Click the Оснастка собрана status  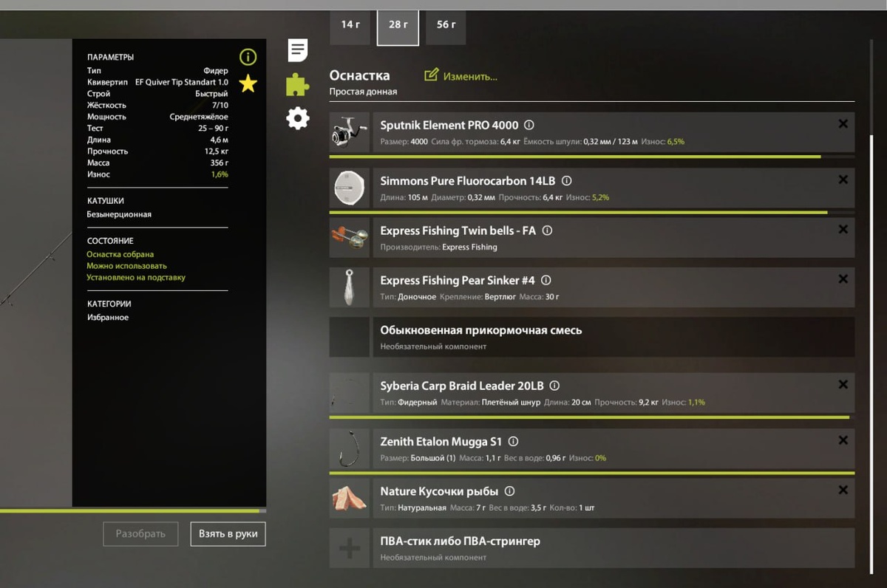[120, 254]
